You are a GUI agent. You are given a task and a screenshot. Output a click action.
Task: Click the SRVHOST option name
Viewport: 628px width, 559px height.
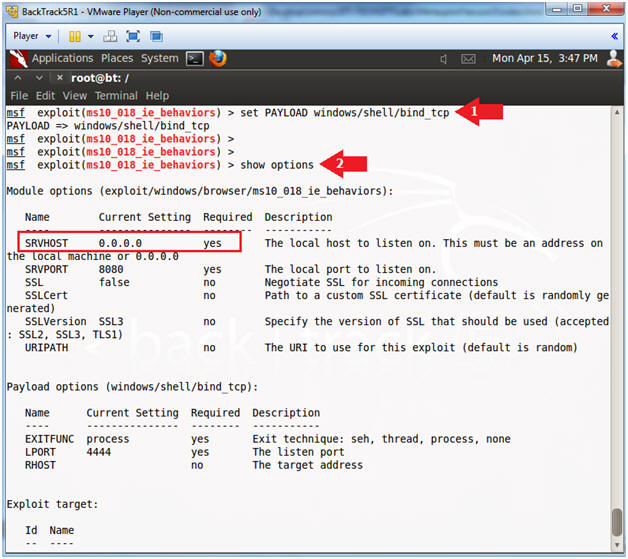(46, 243)
